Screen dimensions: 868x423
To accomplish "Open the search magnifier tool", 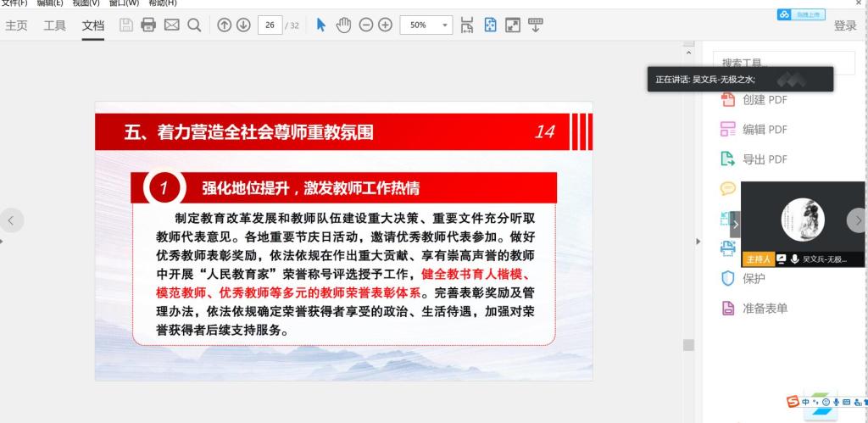I will pos(194,25).
